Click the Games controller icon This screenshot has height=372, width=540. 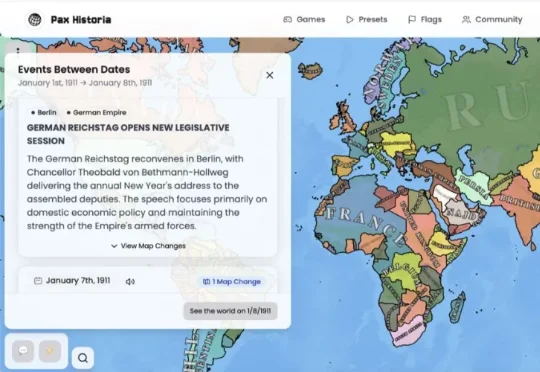click(x=288, y=20)
